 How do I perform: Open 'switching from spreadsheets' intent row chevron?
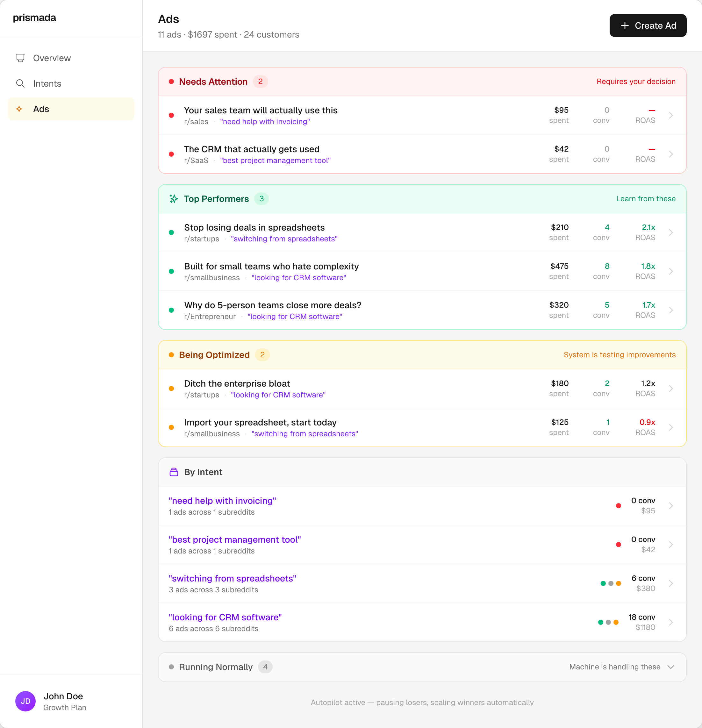(670, 583)
